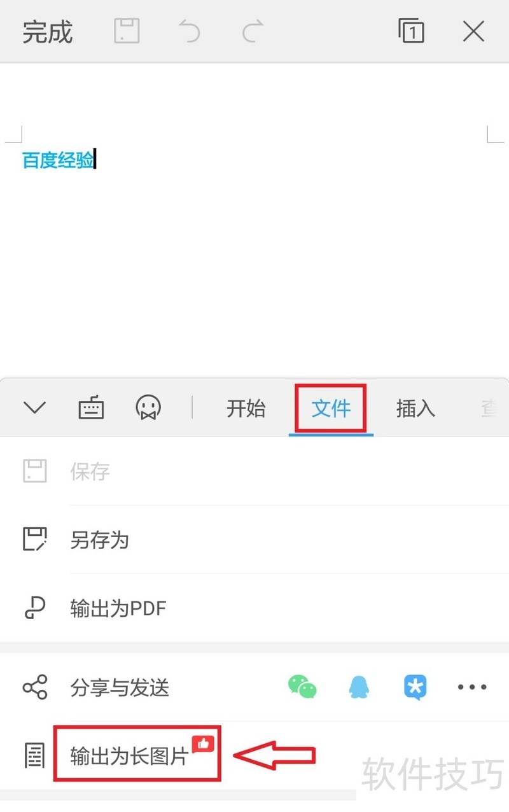Share via the blue DingTalk star icon
509x812 pixels.
tap(415, 687)
